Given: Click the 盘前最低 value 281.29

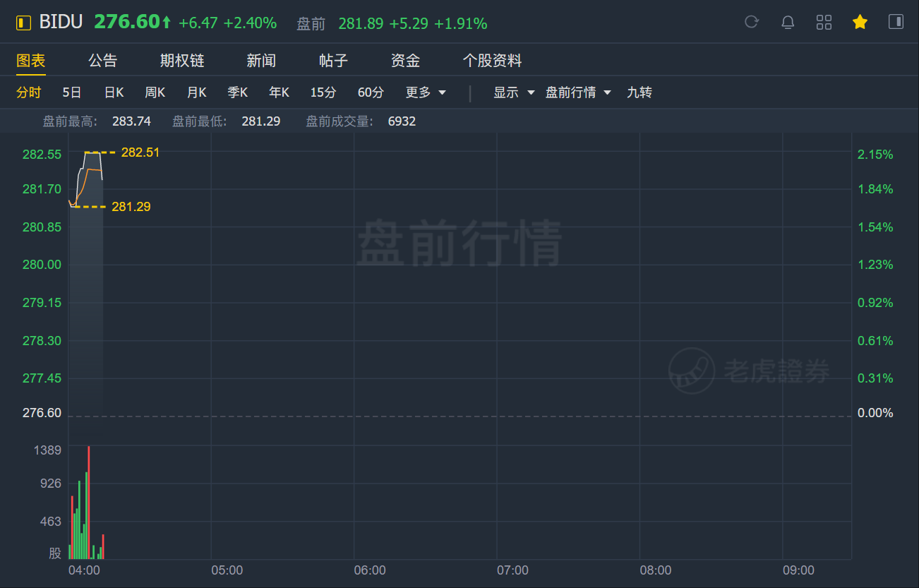Looking at the screenshot, I should tap(261, 121).
